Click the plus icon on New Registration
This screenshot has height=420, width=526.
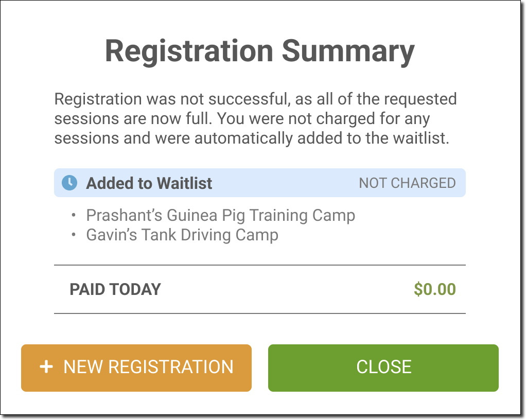[46, 367]
